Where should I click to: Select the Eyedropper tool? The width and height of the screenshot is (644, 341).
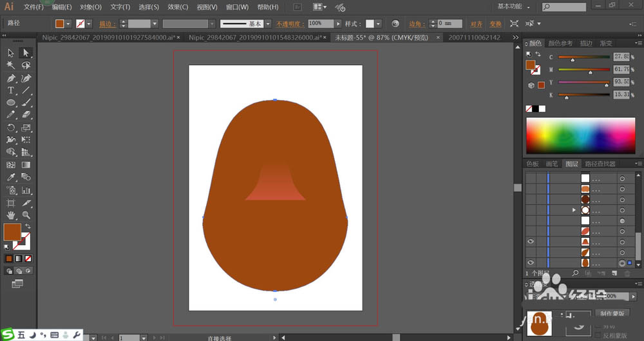11,177
